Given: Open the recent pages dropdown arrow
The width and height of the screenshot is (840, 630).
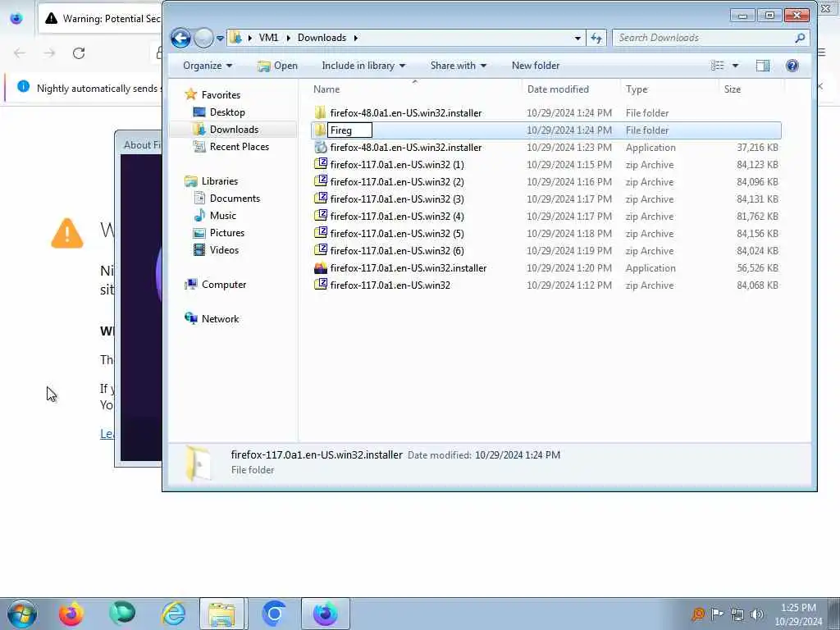Looking at the screenshot, I should click(220, 39).
